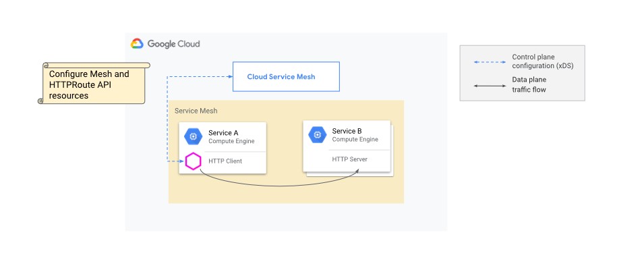This screenshot has width=644, height=266.
Task: Select the Service B Compute Engine icon
Action: (317, 135)
